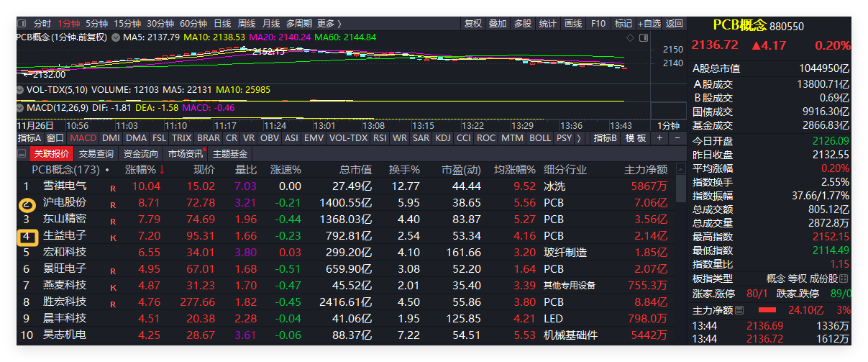The width and height of the screenshot is (868, 362).
Task: Select the 5分钟 period
Action: click(x=97, y=24)
